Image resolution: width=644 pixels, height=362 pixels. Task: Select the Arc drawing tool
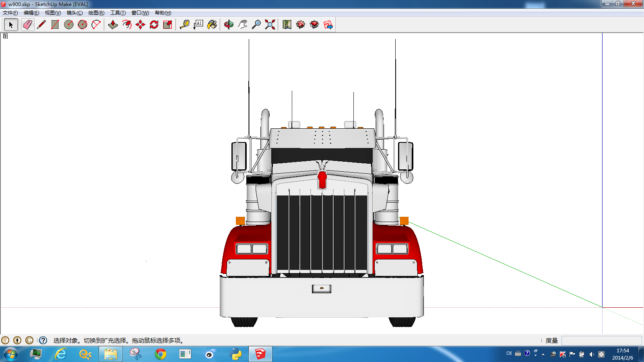96,25
